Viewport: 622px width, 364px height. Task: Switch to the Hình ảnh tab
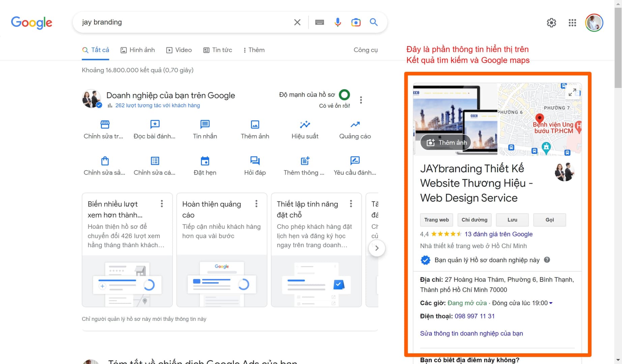click(x=138, y=50)
